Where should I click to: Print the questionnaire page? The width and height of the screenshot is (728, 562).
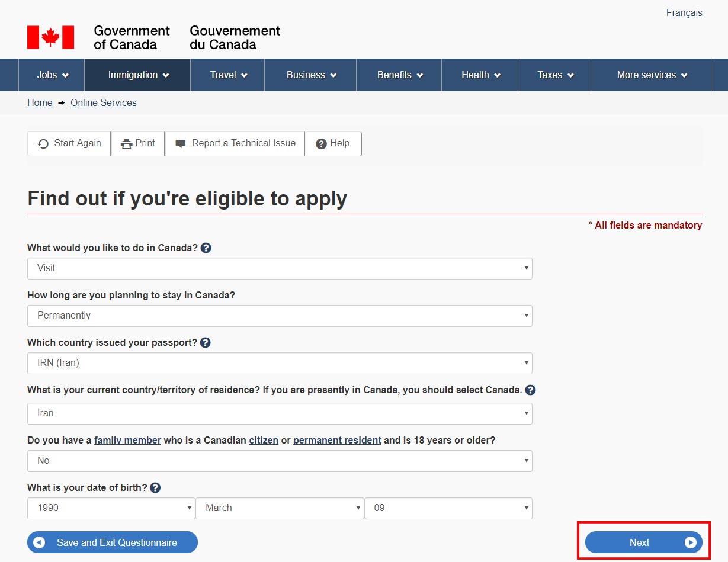(x=138, y=143)
